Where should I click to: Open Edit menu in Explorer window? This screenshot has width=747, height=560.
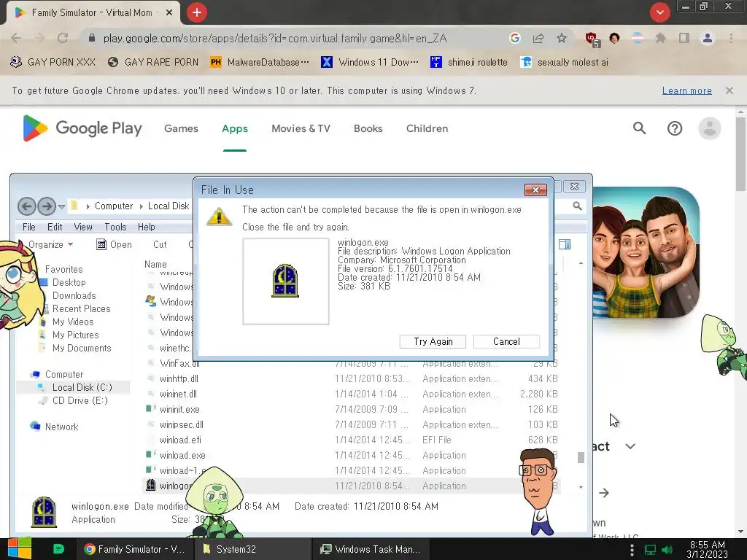[x=55, y=227]
